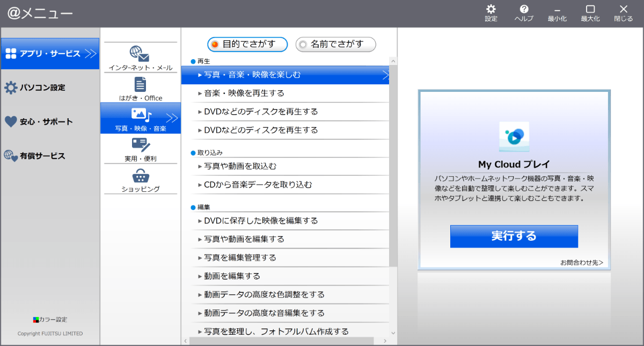Click the 写真・映像・音楽 category icon
Screen dimensions: 644x346
point(141,114)
